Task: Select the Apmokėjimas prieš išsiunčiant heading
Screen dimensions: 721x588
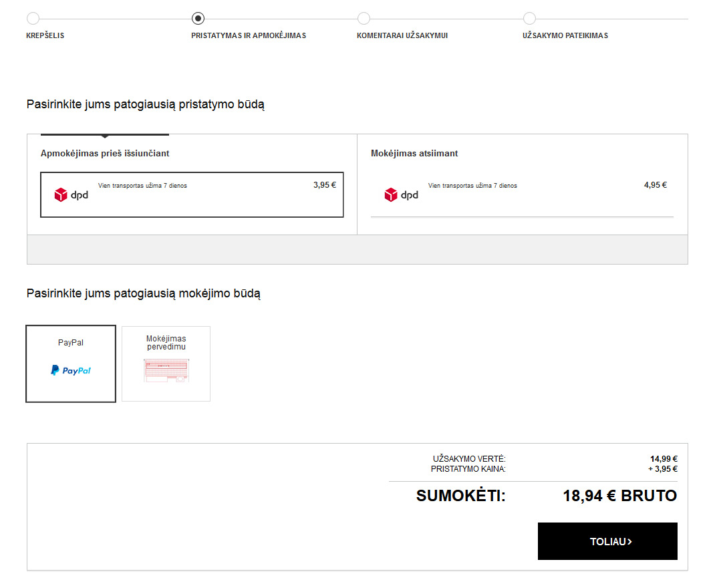Action: pos(105,154)
